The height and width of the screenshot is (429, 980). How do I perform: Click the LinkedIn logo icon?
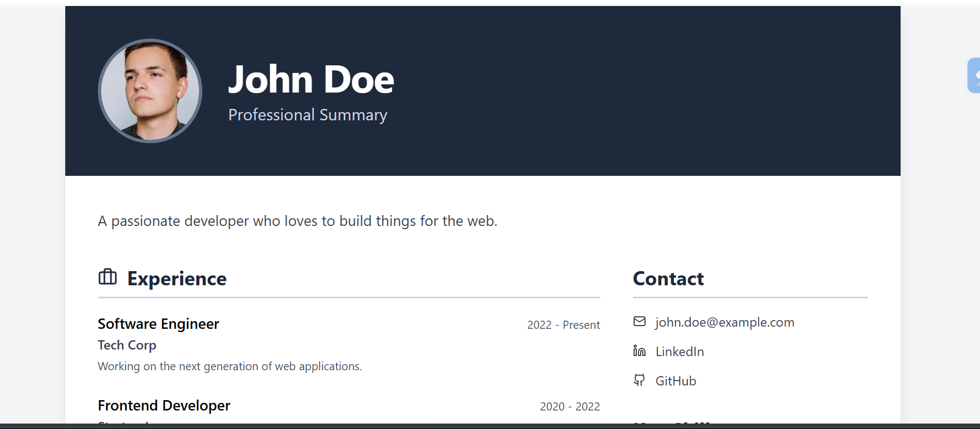640,351
